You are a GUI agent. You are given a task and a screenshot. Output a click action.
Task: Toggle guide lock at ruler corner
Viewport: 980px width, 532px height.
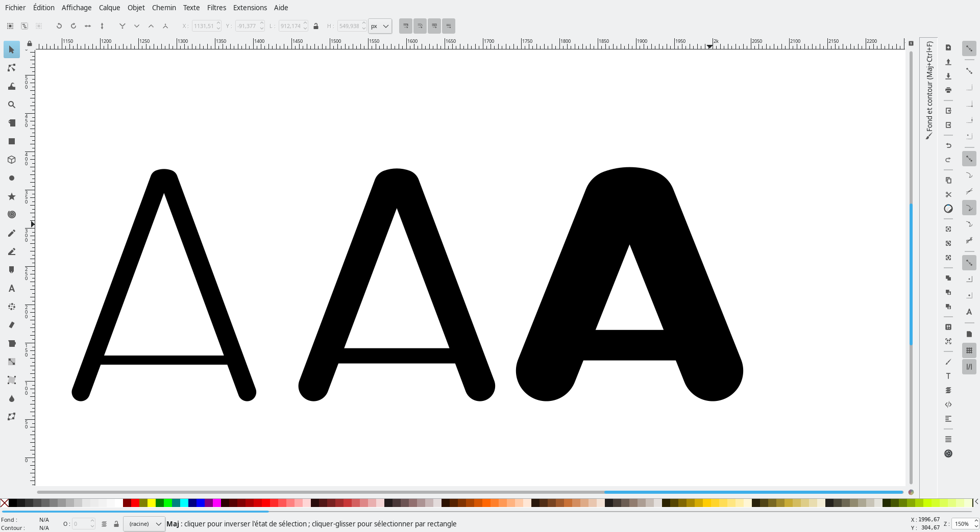[30, 44]
